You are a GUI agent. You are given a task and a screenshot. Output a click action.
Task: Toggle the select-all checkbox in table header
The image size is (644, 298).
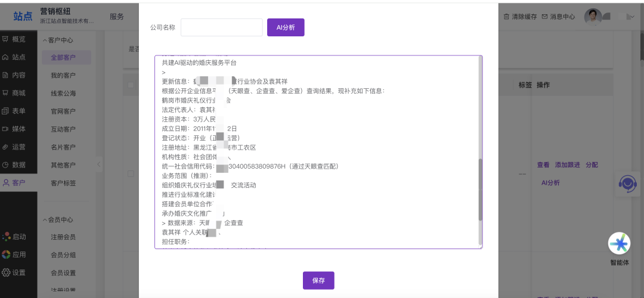131,85
